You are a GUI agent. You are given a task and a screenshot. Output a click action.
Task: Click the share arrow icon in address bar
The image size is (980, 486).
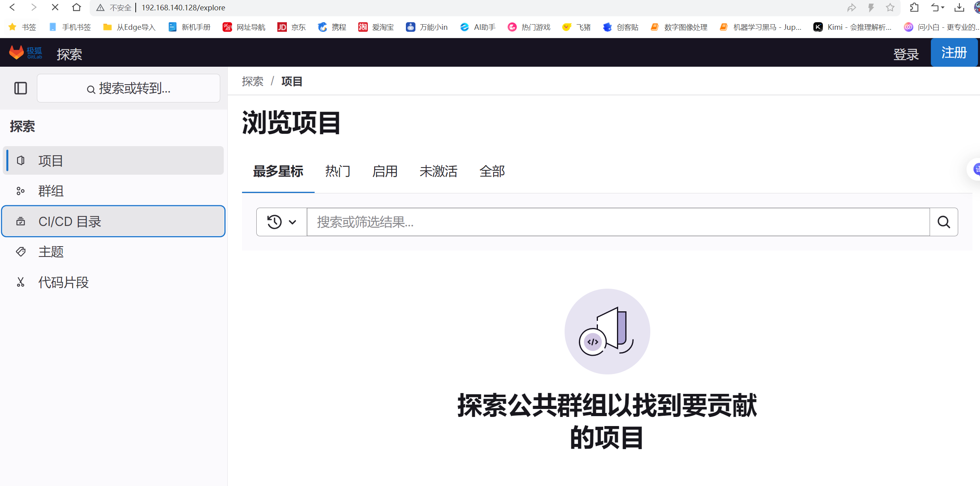(851, 8)
